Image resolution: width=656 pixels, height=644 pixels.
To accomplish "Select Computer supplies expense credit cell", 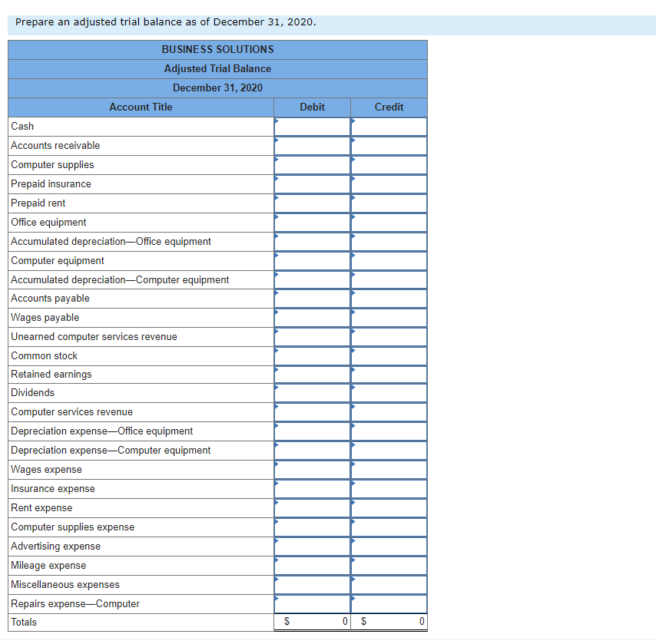I will click(389, 528).
